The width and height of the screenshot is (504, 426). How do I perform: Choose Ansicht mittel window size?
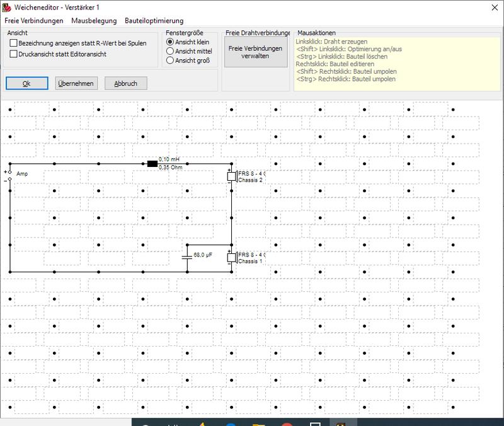[169, 51]
